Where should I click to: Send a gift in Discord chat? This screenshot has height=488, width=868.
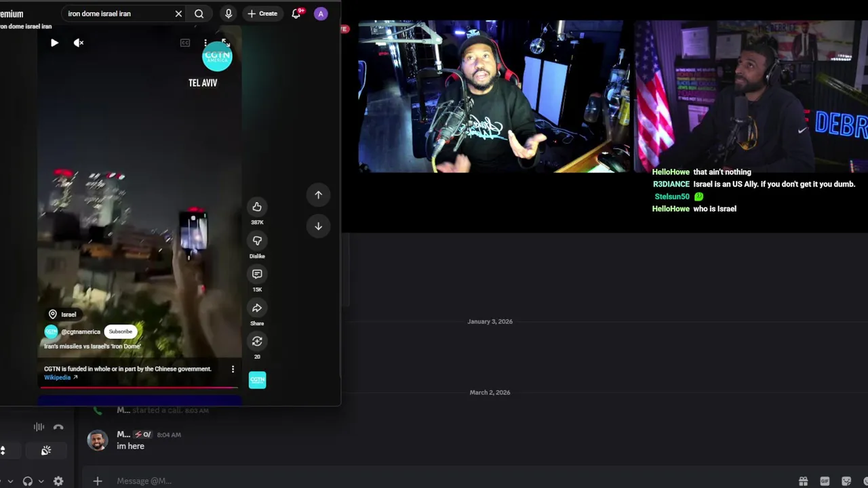803,481
